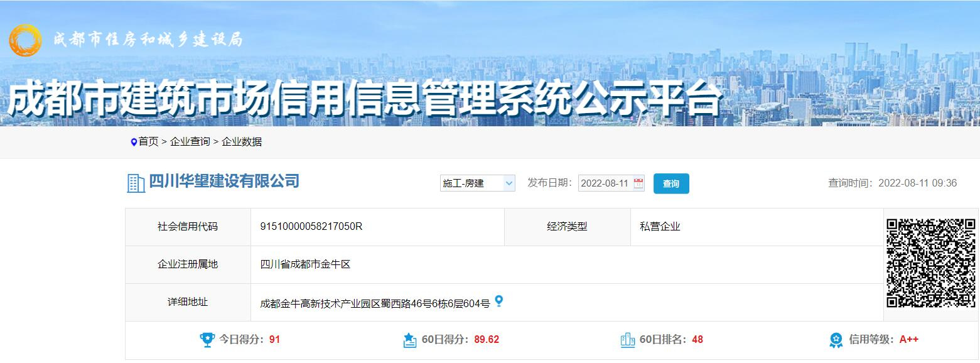Click the QR code image
This screenshot has width=980, height=363.
click(930, 263)
